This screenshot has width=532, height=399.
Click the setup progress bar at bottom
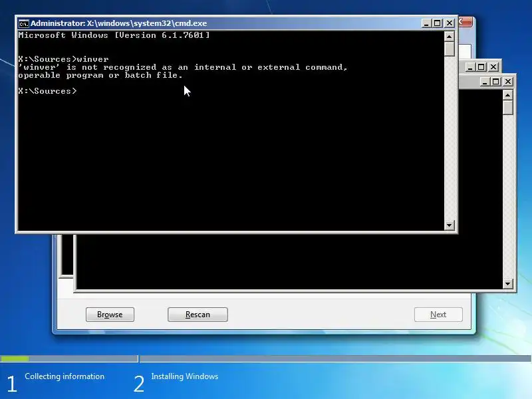point(265,358)
